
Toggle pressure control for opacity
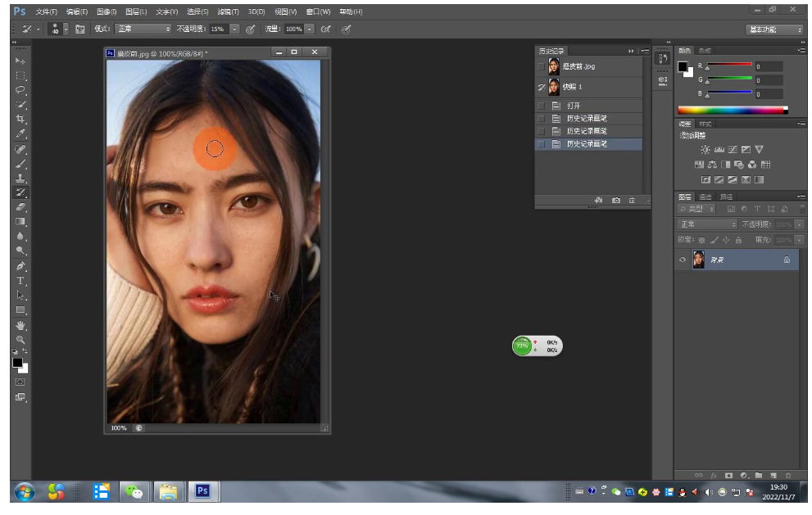tap(251, 29)
